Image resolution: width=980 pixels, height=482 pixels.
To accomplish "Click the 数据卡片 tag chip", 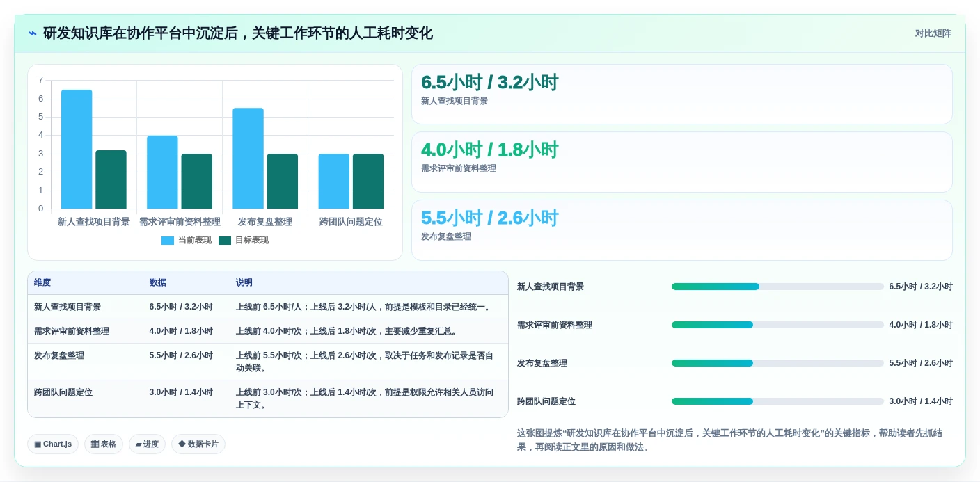I will click(x=198, y=444).
